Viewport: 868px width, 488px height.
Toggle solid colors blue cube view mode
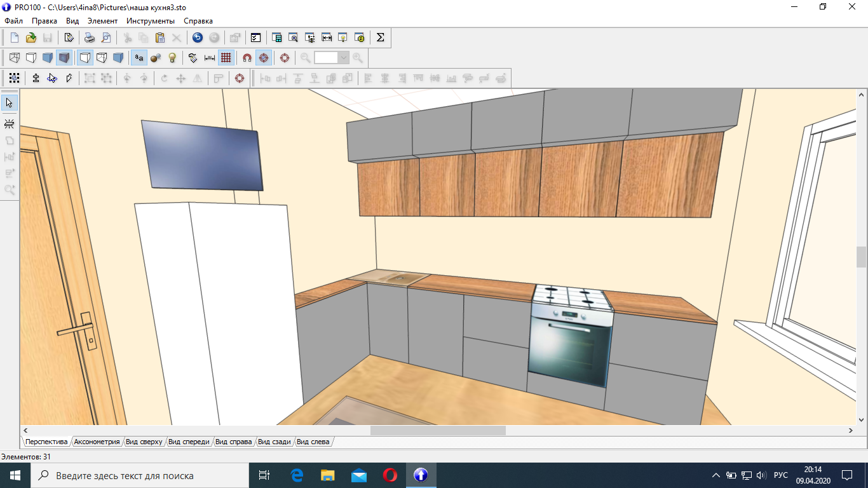48,58
